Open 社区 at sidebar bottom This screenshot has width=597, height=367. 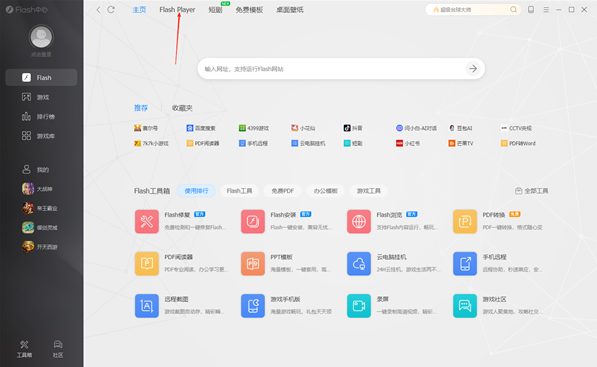(58, 349)
